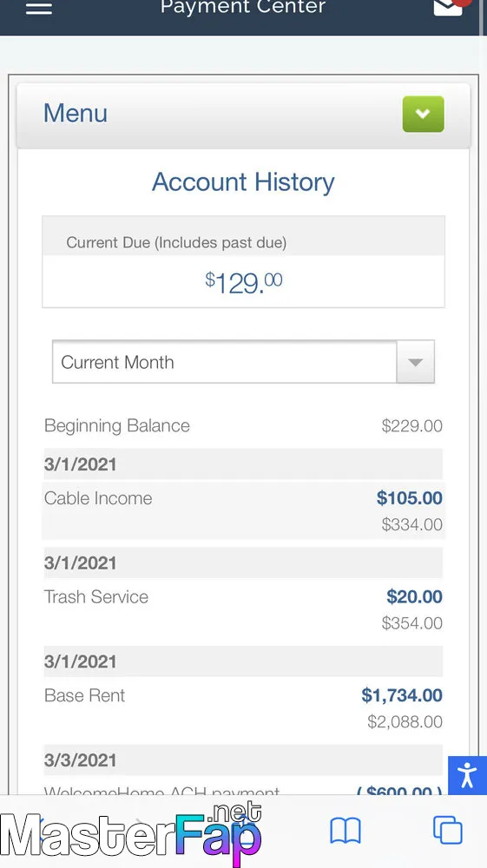
Task: Select the Cable Income $105.00 amount
Action: coord(410,498)
